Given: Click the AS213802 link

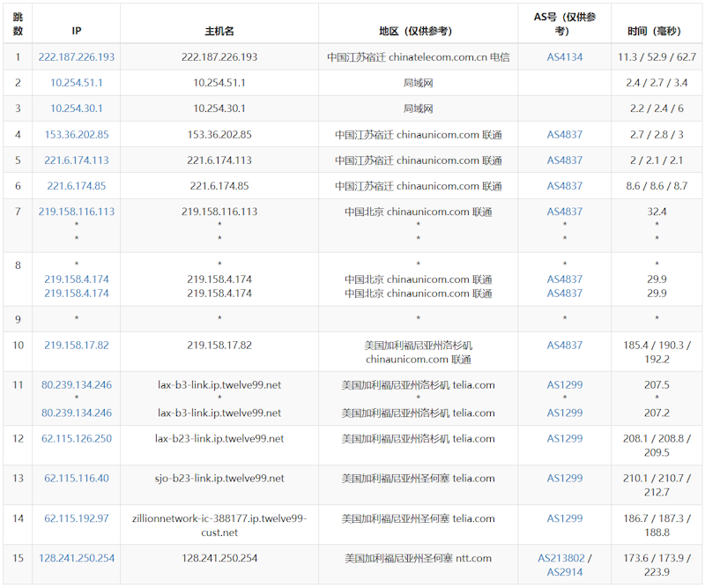Looking at the screenshot, I should click(560, 558).
